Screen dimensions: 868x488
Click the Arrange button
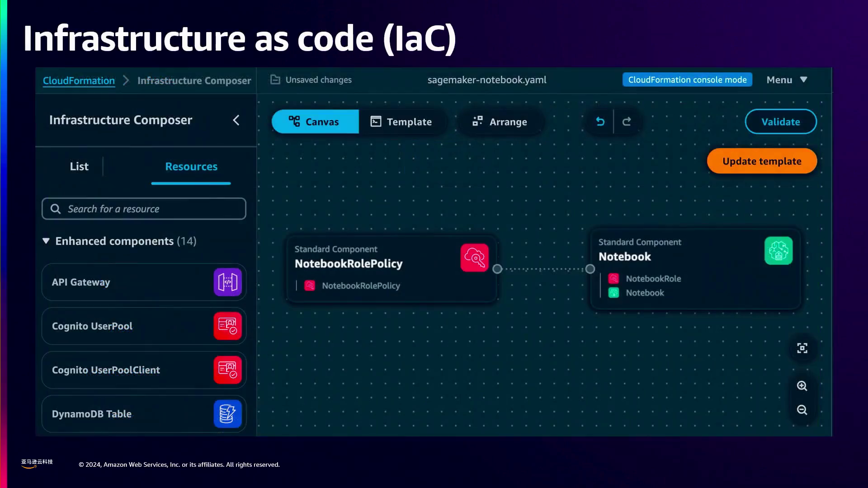pyautogui.click(x=500, y=122)
